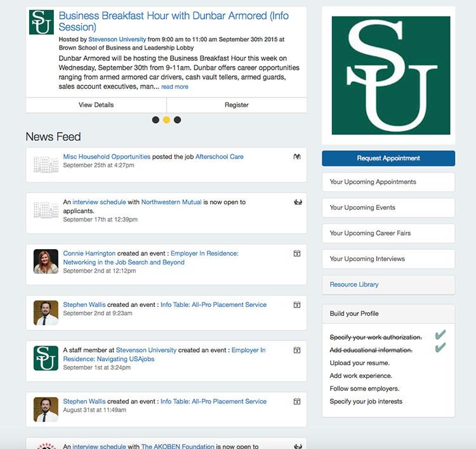The width and height of the screenshot is (476, 449).
Task: Click the job icon on Afterschool Care post
Action: click(297, 157)
